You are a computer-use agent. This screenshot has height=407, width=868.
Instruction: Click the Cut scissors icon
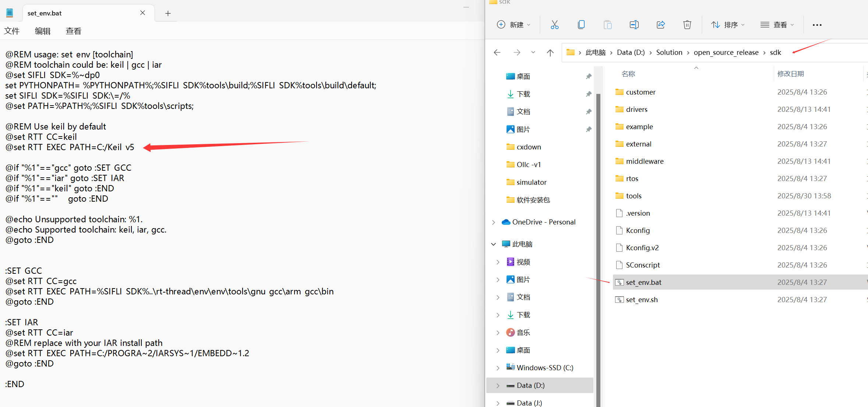pyautogui.click(x=554, y=25)
